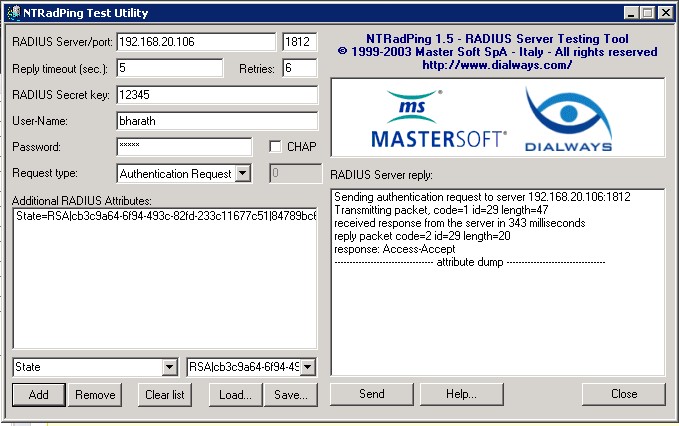Click the Close button at bottom right

coord(624,394)
